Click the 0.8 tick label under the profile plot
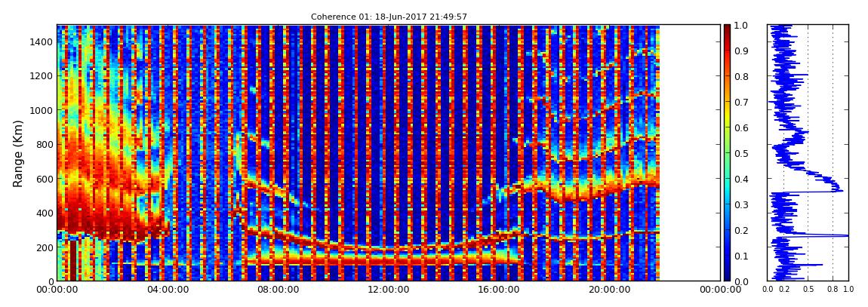Viewport: 868px width, 307px height. [833, 290]
